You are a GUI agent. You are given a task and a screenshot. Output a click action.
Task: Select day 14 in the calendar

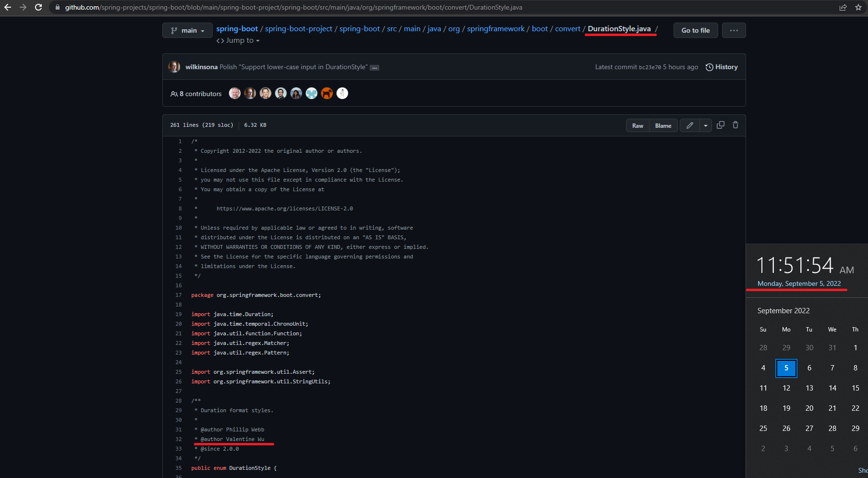pyautogui.click(x=832, y=388)
